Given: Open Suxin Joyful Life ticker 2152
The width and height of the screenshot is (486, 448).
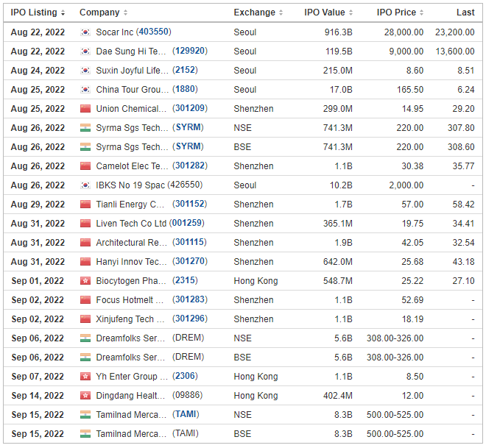Looking at the screenshot, I should click(x=185, y=70).
